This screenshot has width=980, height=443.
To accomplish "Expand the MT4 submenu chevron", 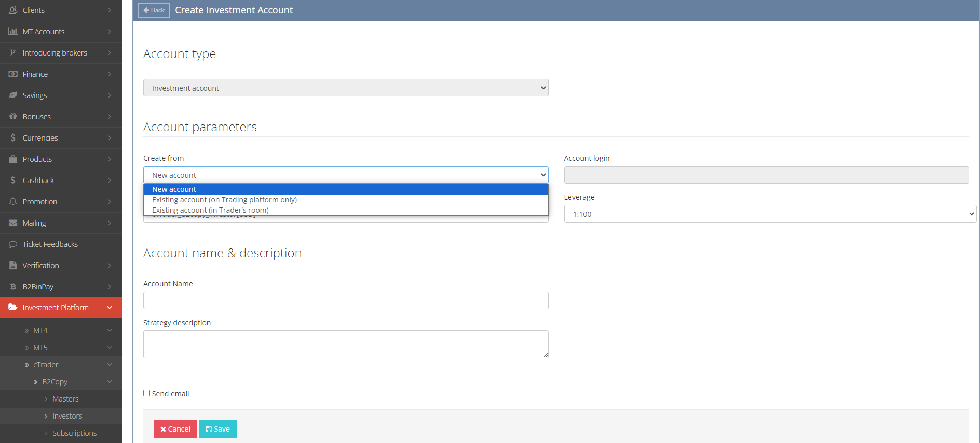I will click(110, 330).
